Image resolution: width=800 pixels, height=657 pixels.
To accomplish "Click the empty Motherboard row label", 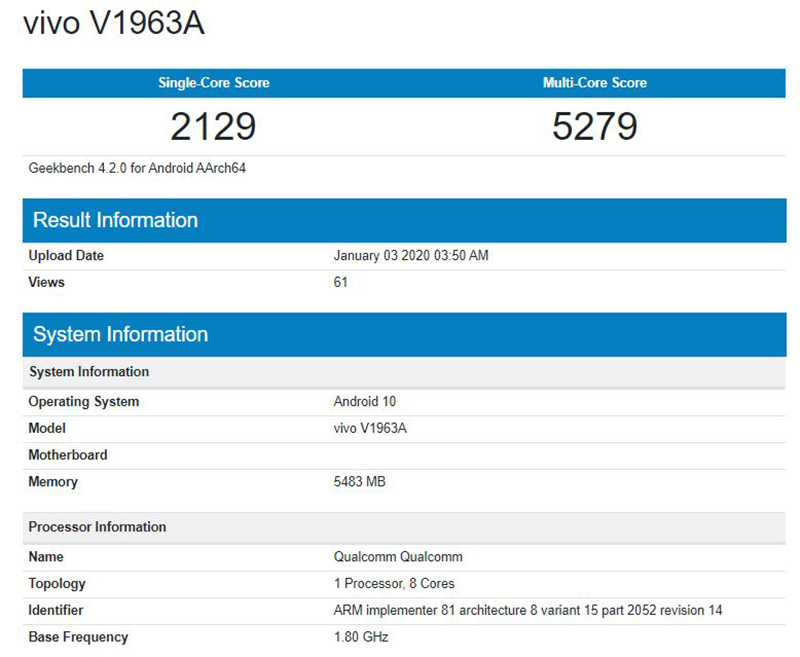I will (67, 455).
